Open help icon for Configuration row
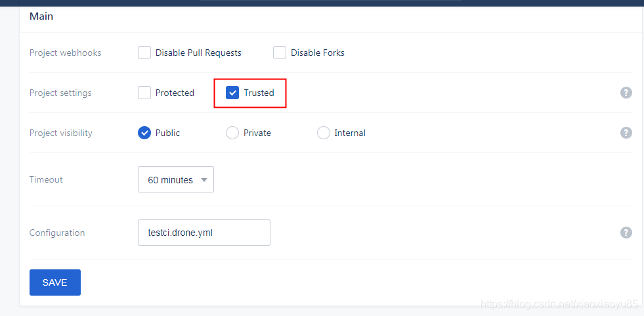 pyautogui.click(x=626, y=233)
